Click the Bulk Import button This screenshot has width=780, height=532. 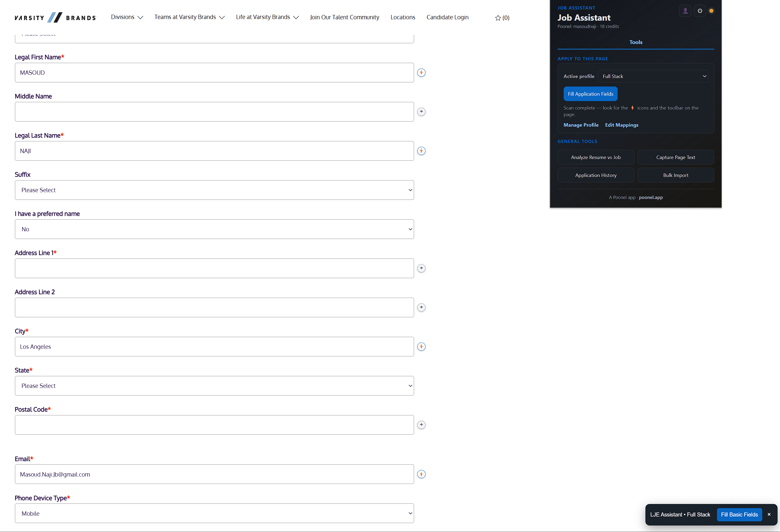click(676, 175)
